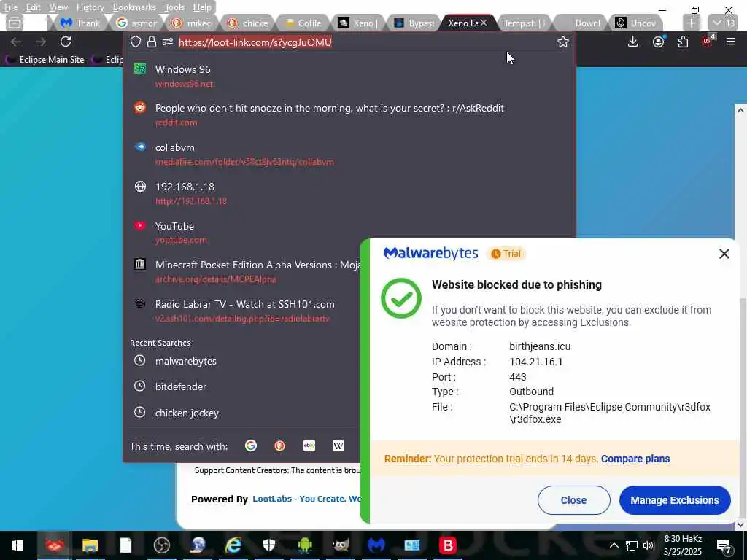Close the active Xeno La tab

484,23
